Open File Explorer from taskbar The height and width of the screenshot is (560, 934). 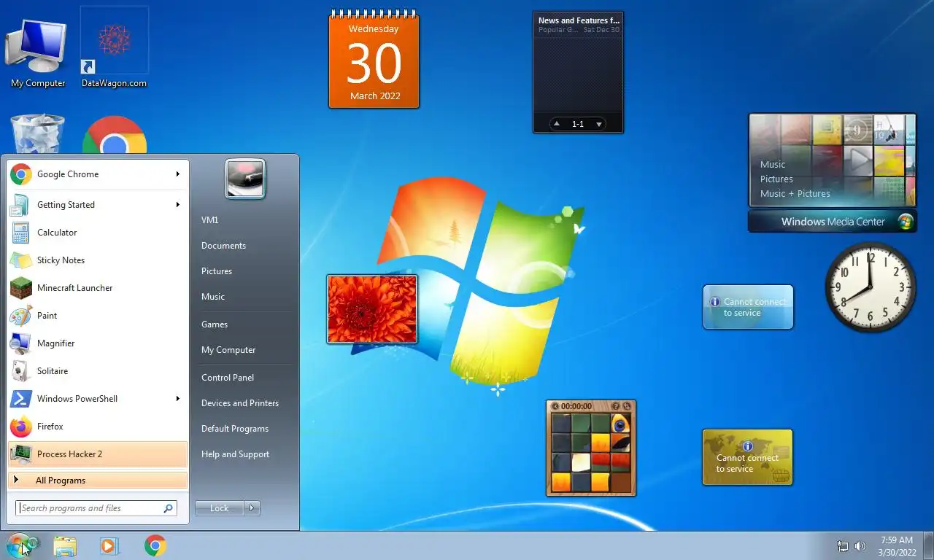click(65, 546)
